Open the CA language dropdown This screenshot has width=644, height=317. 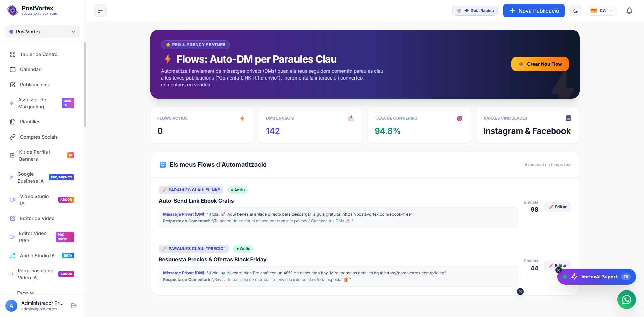pos(602,11)
